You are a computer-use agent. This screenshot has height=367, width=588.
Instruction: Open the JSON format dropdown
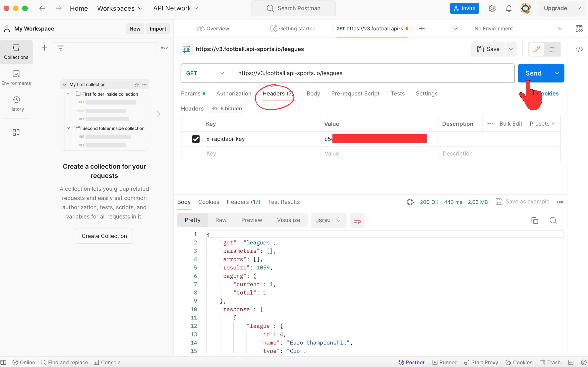point(329,220)
